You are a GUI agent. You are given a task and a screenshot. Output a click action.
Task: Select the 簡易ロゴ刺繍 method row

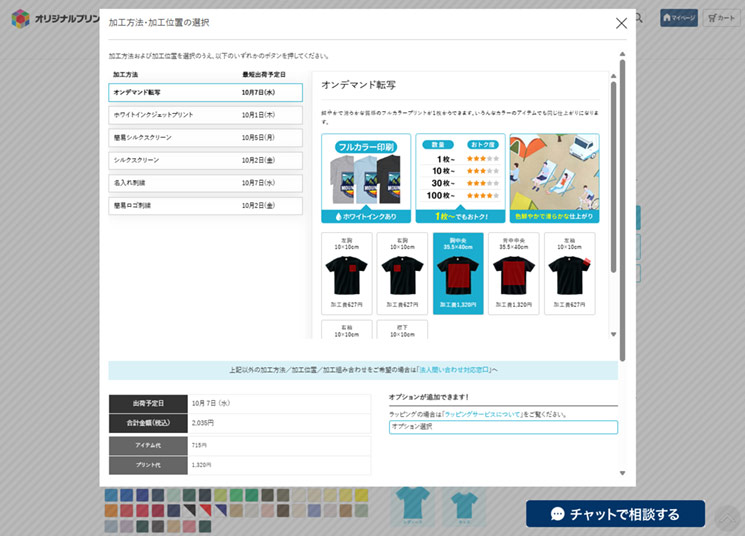click(205, 206)
